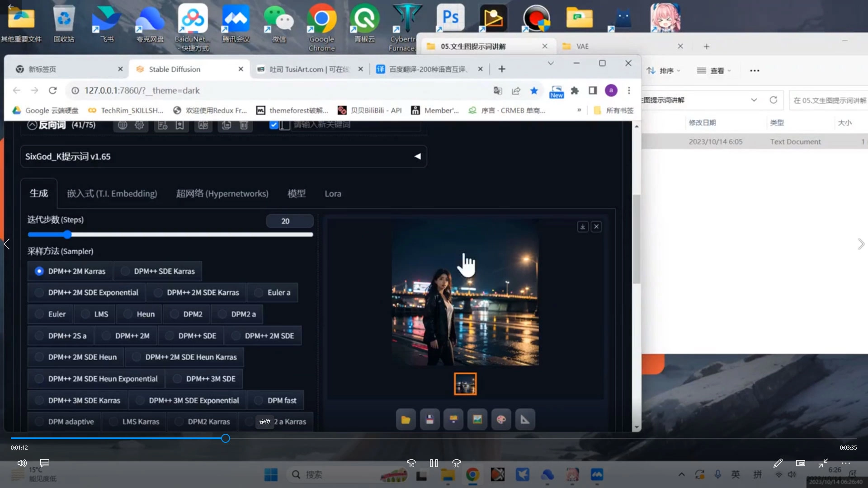Click the globe translate icon in prompt toolbar
Screen dimensions: 868x488
coord(122,125)
